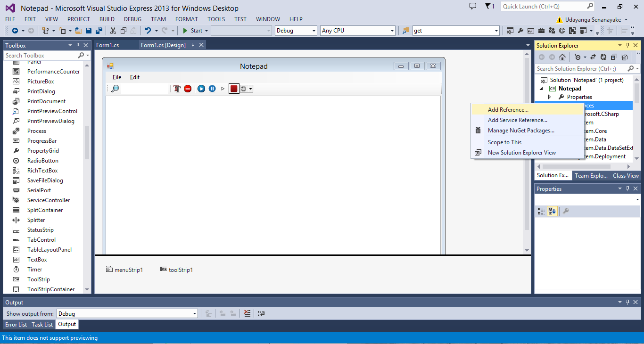Click the Home icon in Solution Explorer
Screen dimensions: 644x344
point(562,57)
